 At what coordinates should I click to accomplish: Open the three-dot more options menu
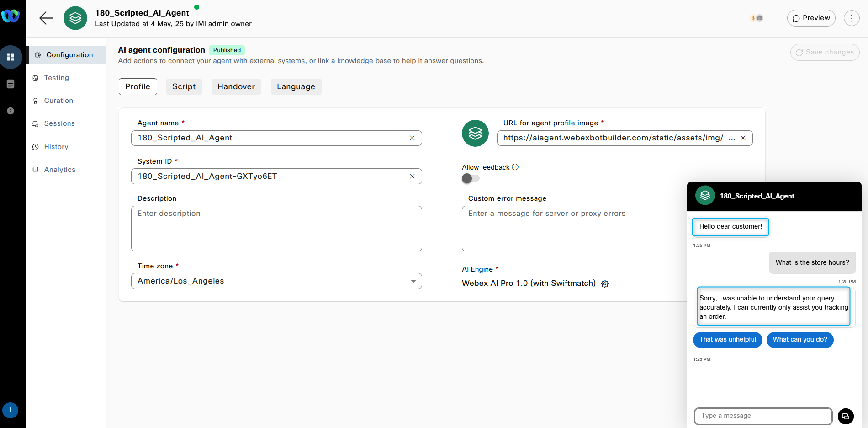(851, 18)
